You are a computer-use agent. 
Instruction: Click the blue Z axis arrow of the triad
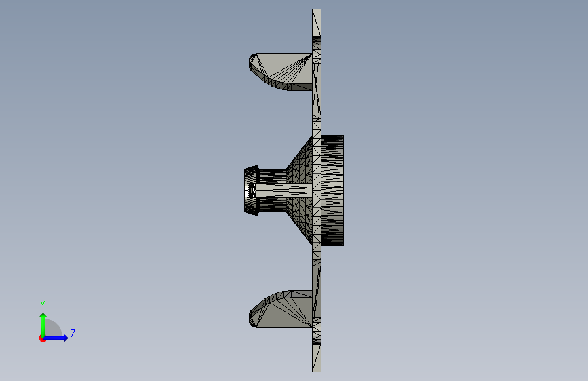click(x=56, y=338)
